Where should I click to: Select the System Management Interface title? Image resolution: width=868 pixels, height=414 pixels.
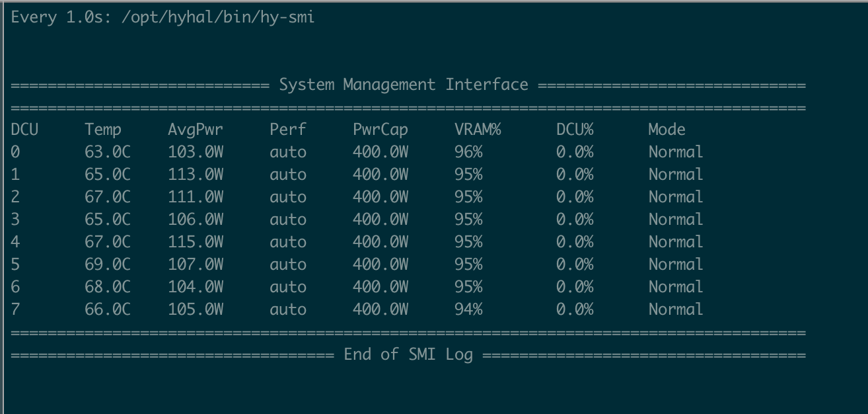[404, 85]
